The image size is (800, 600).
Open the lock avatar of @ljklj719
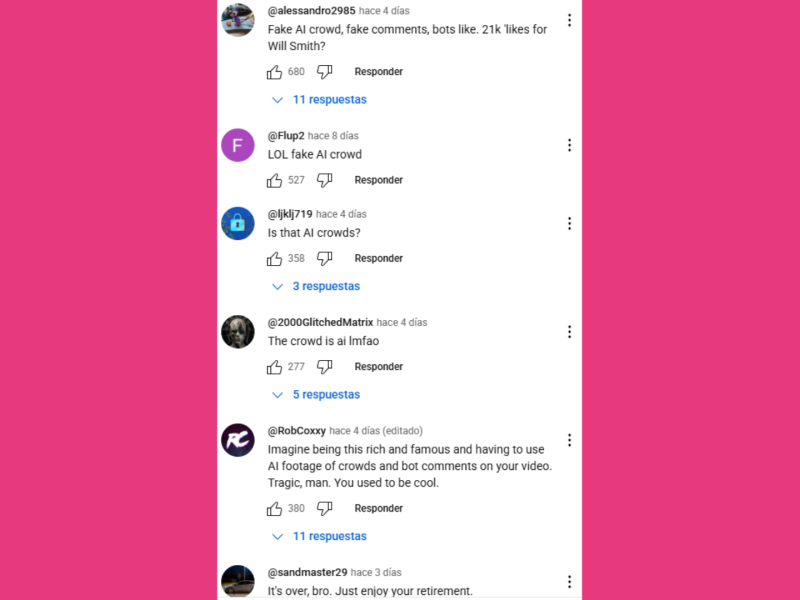(238, 223)
